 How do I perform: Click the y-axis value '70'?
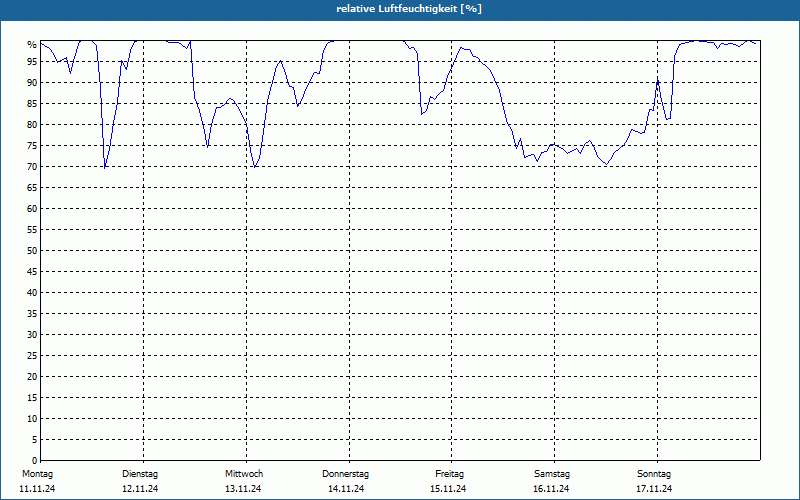coord(32,166)
